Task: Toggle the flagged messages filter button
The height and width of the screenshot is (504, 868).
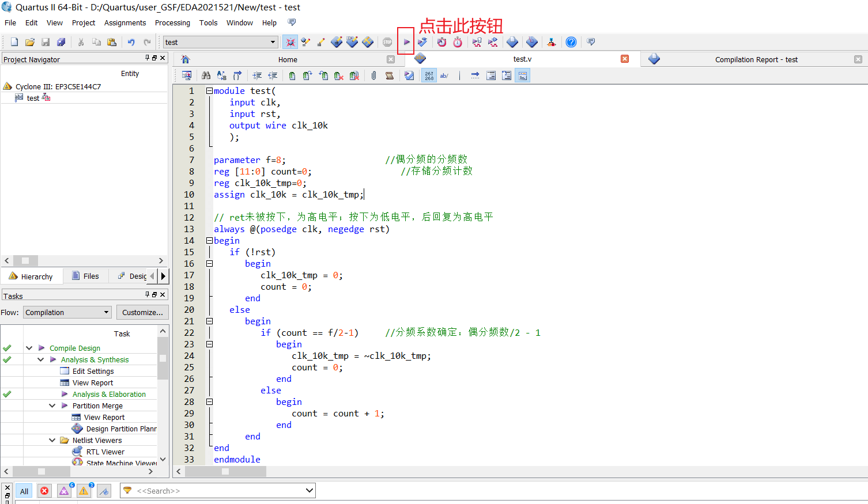Action: (104, 491)
